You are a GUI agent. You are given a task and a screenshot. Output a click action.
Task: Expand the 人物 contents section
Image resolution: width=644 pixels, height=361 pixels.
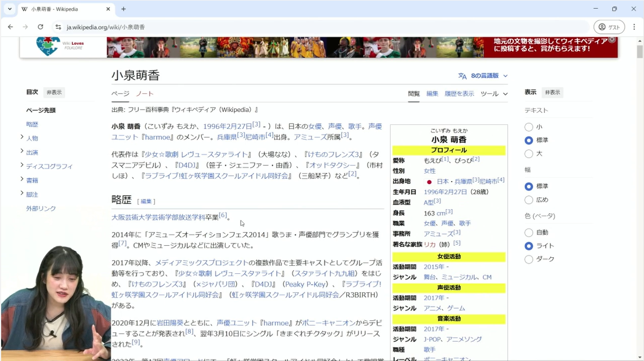click(22, 137)
